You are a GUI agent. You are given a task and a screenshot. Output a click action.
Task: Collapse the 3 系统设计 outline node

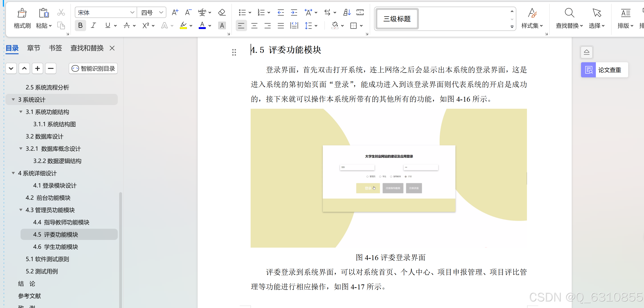pos(13,100)
